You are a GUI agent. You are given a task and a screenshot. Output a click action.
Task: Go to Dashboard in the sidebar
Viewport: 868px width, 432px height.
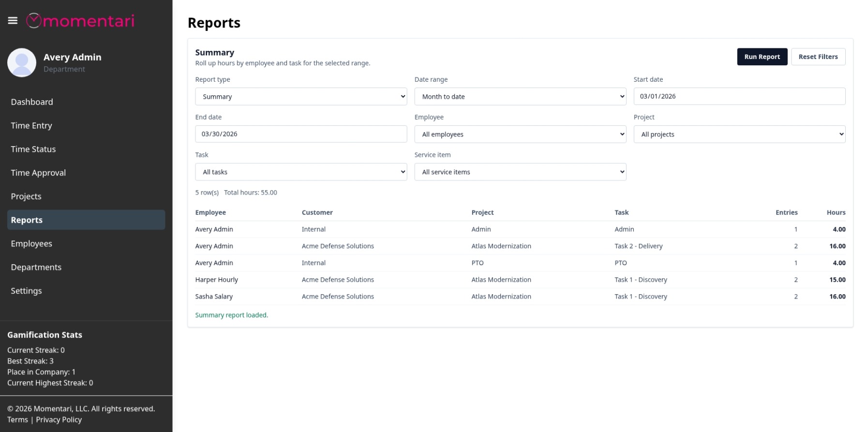pos(32,102)
